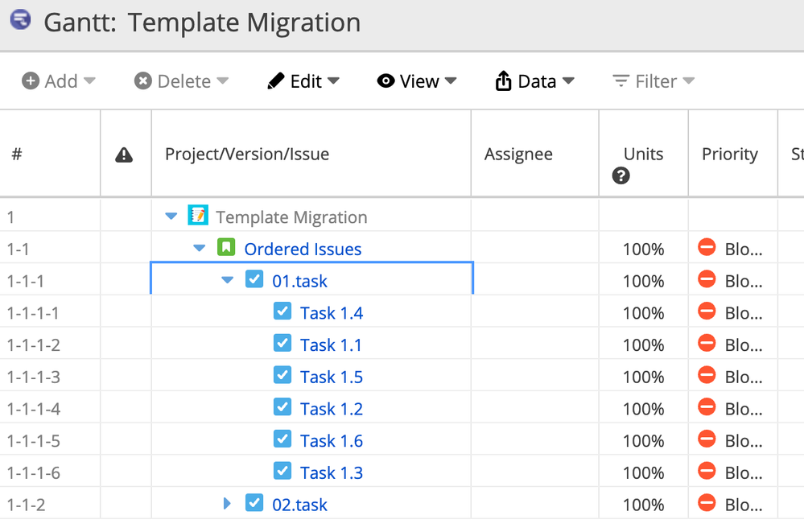
Task: Click the 02.task issue type icon
Action: click(254, 503)
